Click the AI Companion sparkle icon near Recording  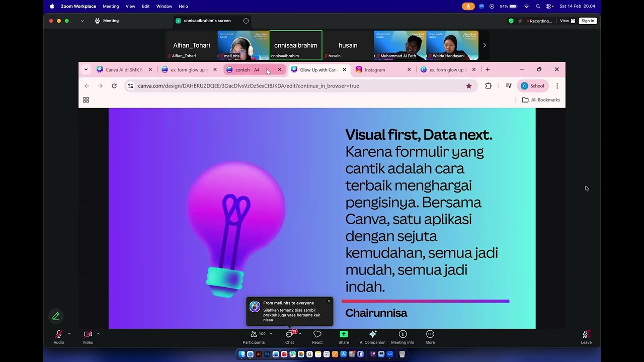pyautogui.click(x=520, y=21)
